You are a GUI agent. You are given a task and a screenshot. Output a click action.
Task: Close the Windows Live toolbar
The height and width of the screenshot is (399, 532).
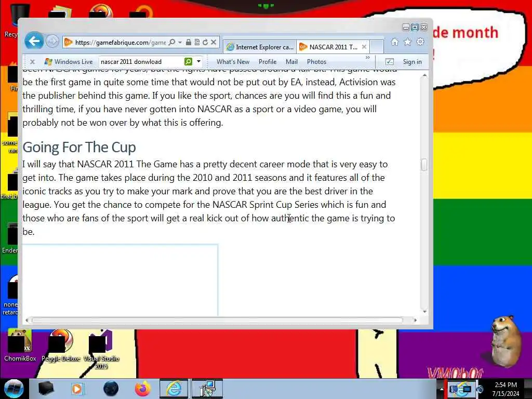(32, 62)
